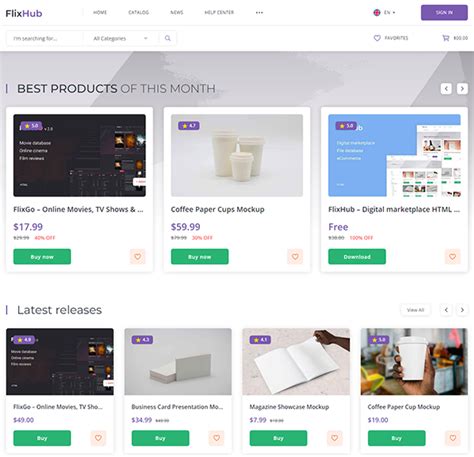Image resolution: width=474 pixels, height=457 pixels.
Task: Open the three-dots more menu
Action: tap(259, 13)
